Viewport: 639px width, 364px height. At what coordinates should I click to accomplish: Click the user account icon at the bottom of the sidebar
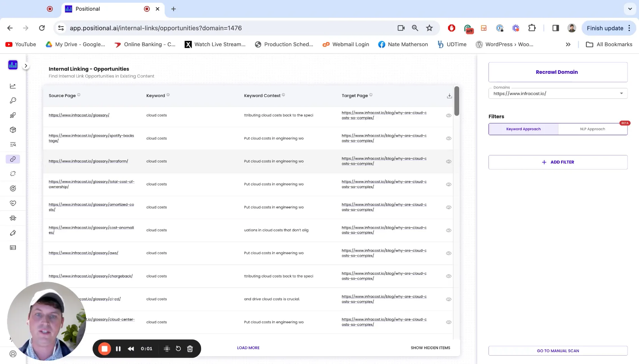point(13,354)
